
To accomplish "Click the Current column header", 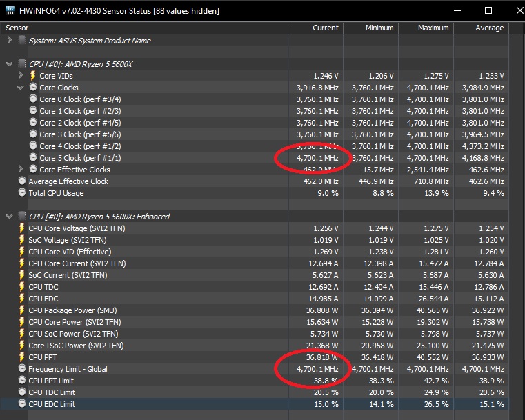I will [315, 28].
